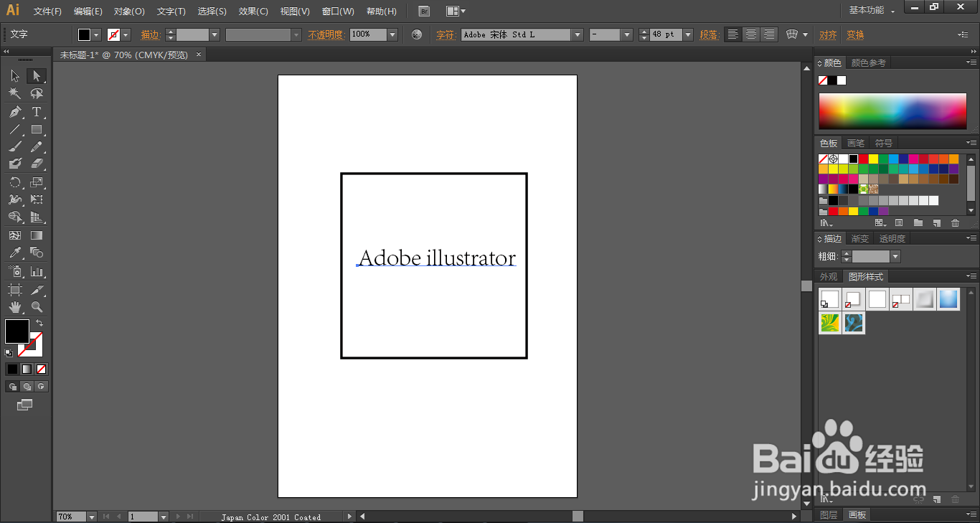Open the 基本功能 workspace switcher
This screenshot has height=523, width=980.
872,11
